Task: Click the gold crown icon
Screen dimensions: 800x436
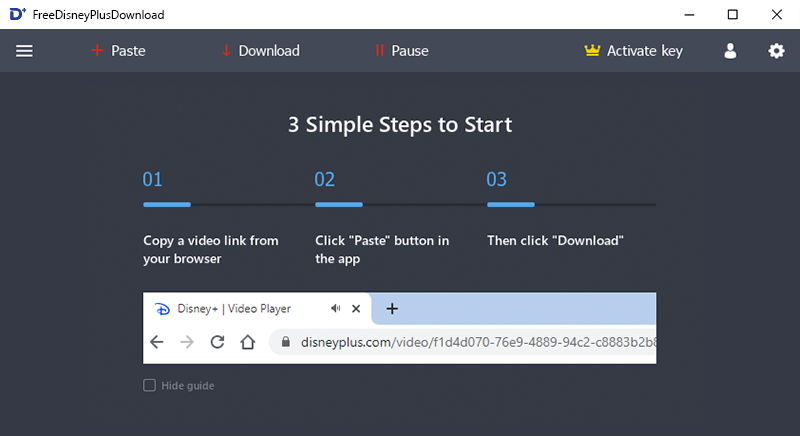Action: [x=592, y=50]
